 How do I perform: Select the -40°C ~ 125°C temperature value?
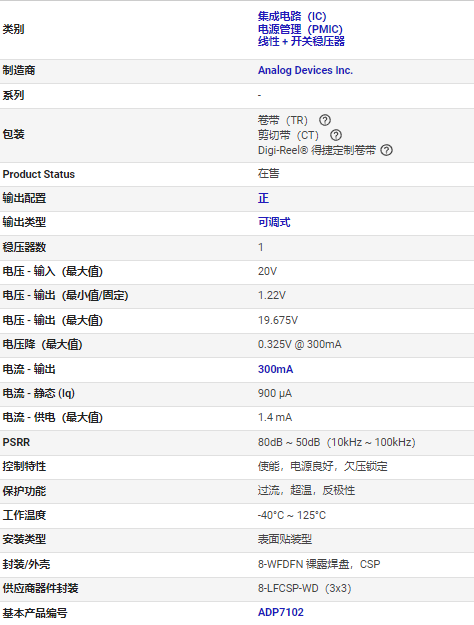(291, 515)
